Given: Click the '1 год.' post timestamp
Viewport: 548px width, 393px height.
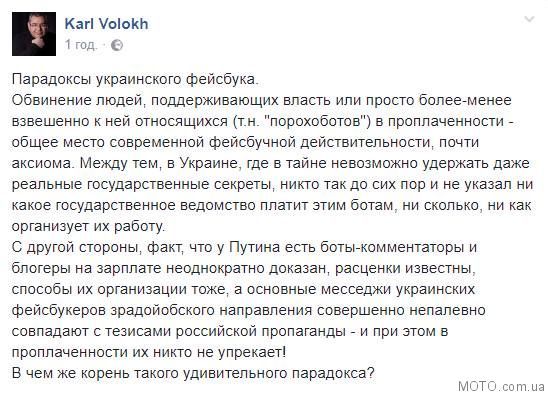Looking at the screenshot, I should (81, 45).
